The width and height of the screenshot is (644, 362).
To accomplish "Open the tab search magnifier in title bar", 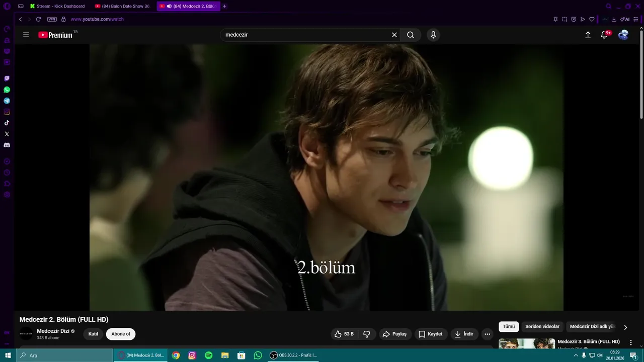I will pyautogui.click(x=609, y=6).
